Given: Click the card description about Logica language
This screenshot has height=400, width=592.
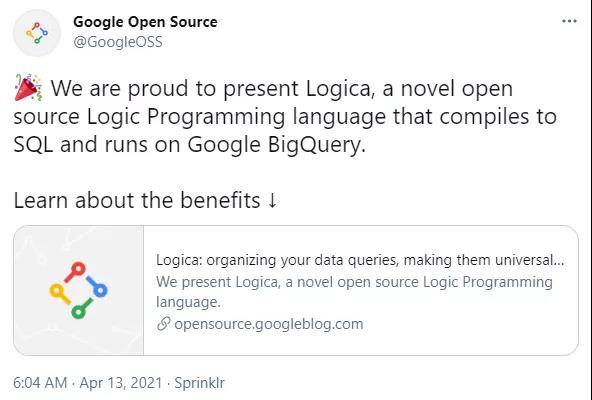Looking at the screenshot, I should pos(354,292).
